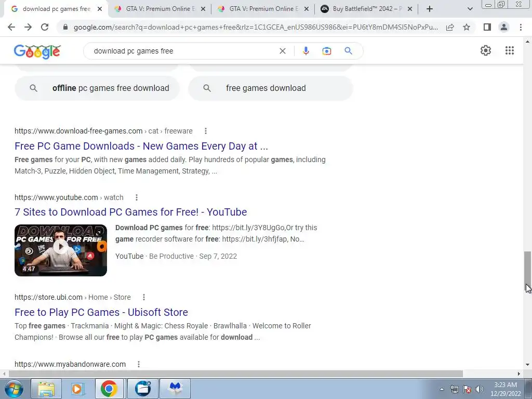
Task: Select offline pc games free download suggestion
Action: [97, 88]
